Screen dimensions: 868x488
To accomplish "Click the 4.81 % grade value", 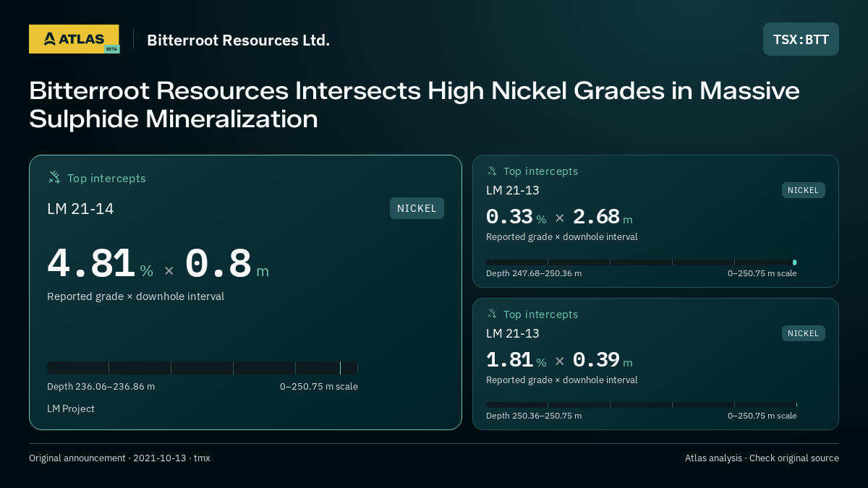I will coord(100,264).
